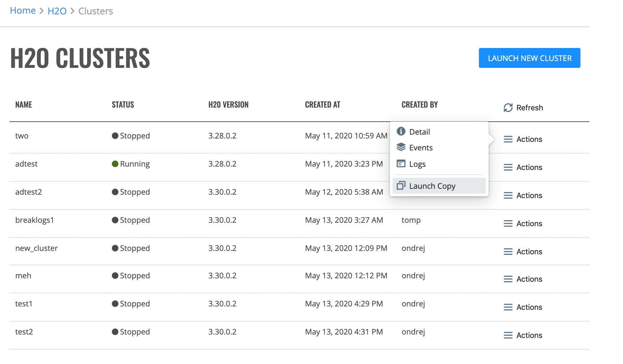This screenshot has height=364, width=623.
Task: Go to Home breadcrumb link
Action: tap(23, 11)
